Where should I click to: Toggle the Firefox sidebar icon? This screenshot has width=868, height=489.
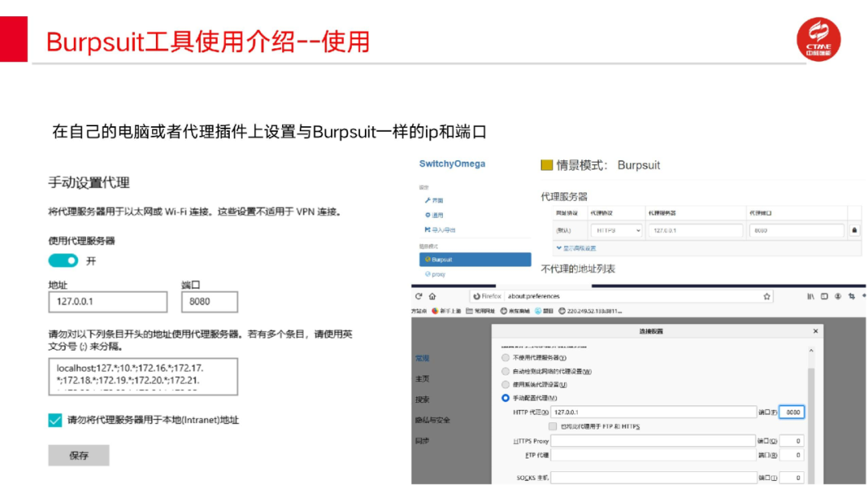tap(825, 296)
